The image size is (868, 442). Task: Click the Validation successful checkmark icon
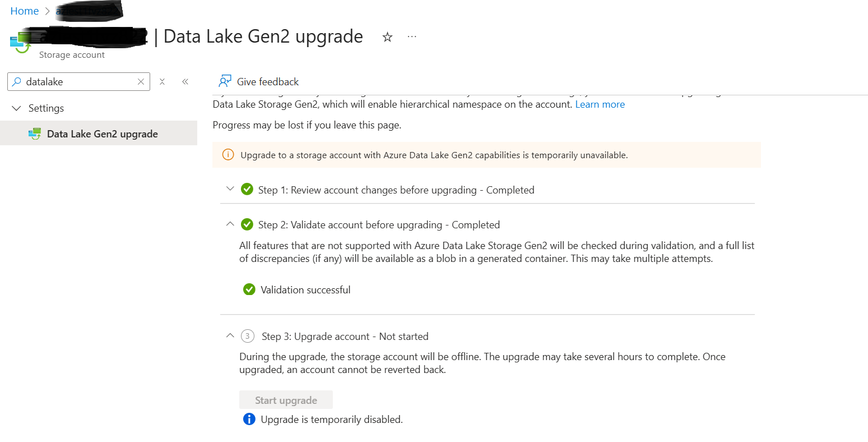click(249, 289)
